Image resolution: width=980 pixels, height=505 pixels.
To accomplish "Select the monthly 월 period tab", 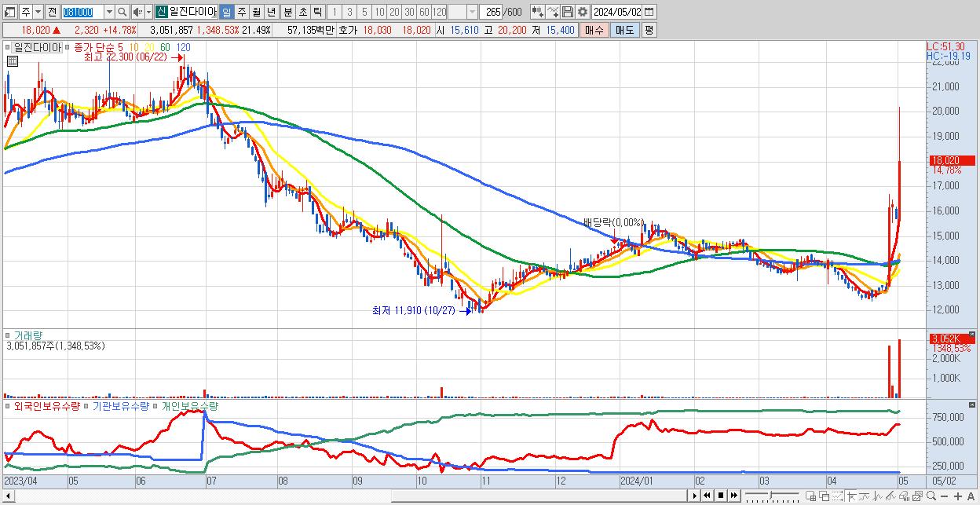I will tap(256, 12).
